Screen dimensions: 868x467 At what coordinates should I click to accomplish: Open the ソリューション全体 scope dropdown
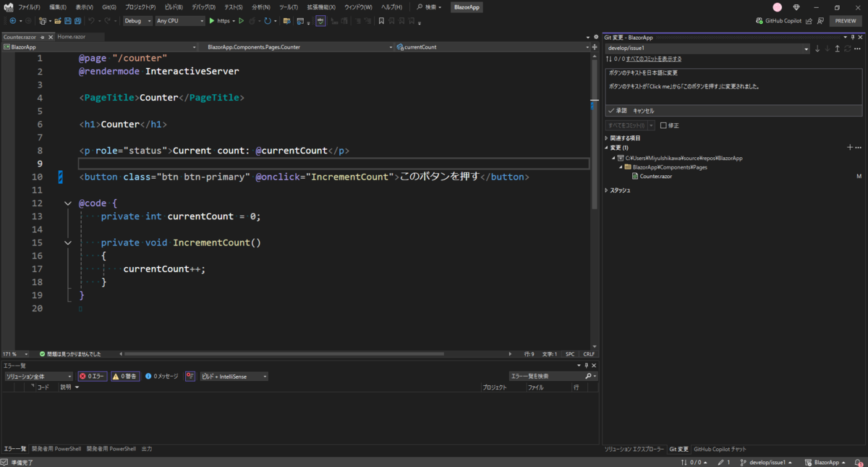click(x=38, y=376)
